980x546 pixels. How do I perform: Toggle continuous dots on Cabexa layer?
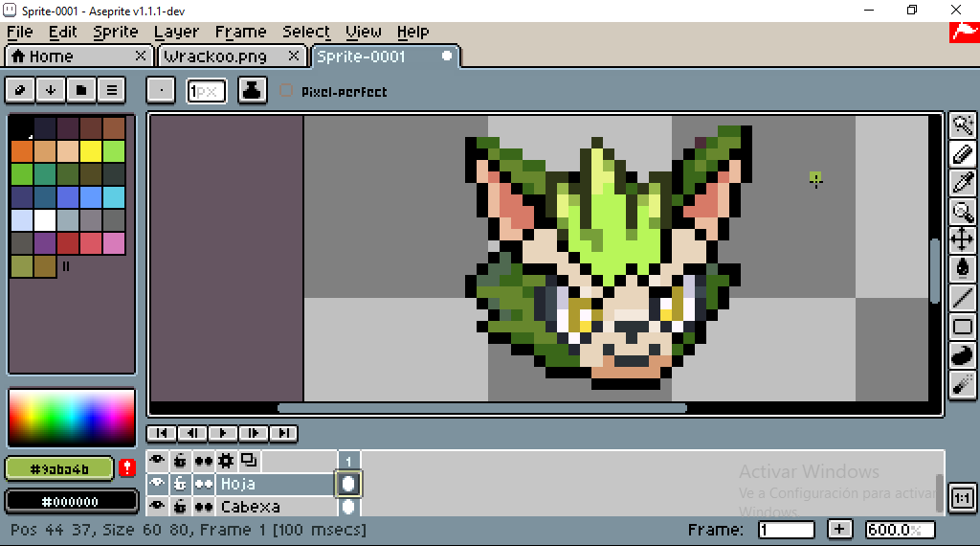pos(203,506)
